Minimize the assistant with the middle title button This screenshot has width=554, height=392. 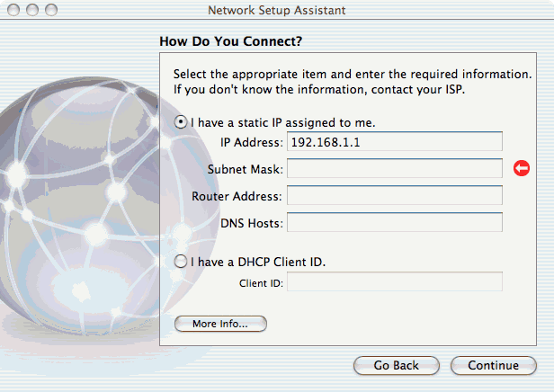(32, 10)
